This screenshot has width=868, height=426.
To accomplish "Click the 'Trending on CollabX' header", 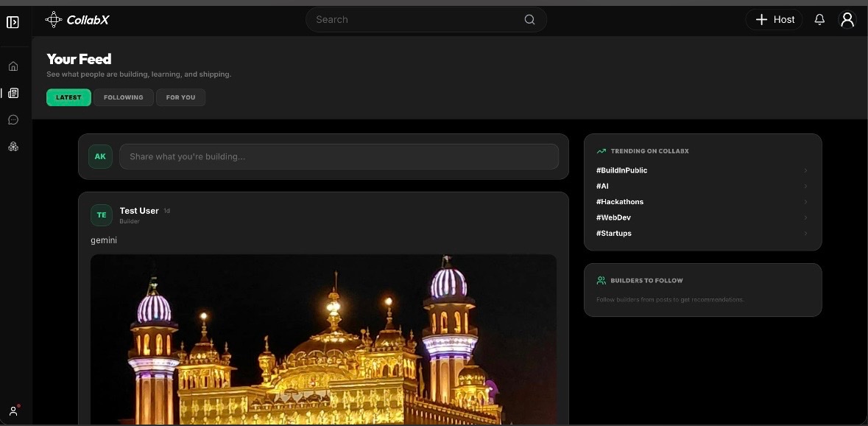I will (650, 150).
